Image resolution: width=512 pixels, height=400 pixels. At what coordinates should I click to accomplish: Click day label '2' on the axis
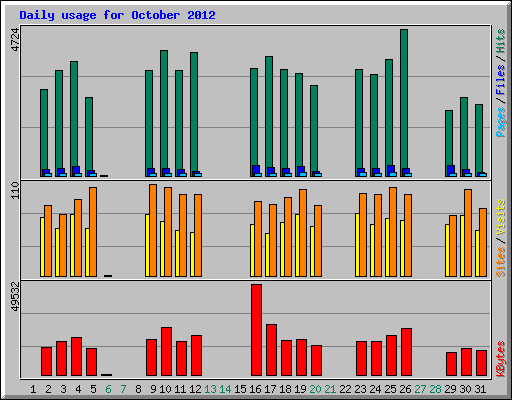[x=48, y=389]
